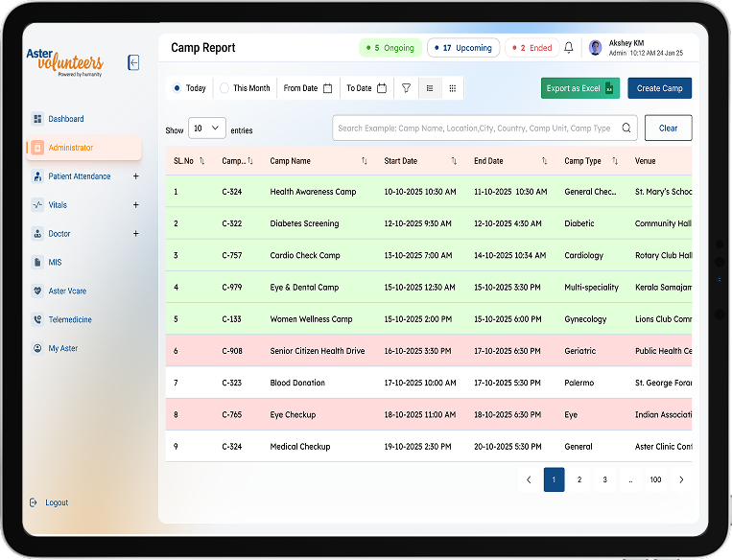Select the Today radio button
This screenshot has width=732, height=560.
pyautogui.click(x=177, y=88)
